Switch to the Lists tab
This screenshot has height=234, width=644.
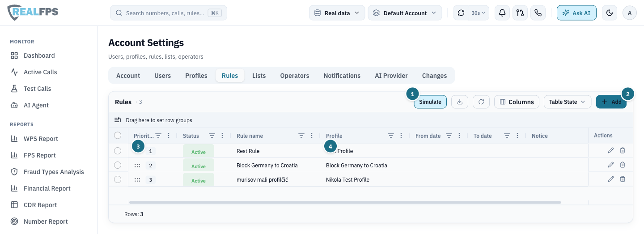tap(259, 76)
